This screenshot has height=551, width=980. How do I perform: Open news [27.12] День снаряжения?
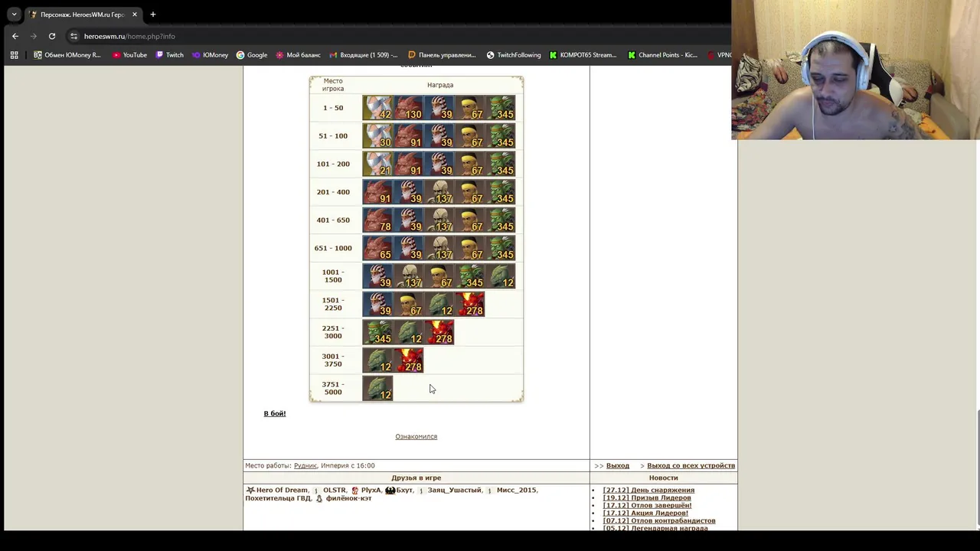(648, 490)
